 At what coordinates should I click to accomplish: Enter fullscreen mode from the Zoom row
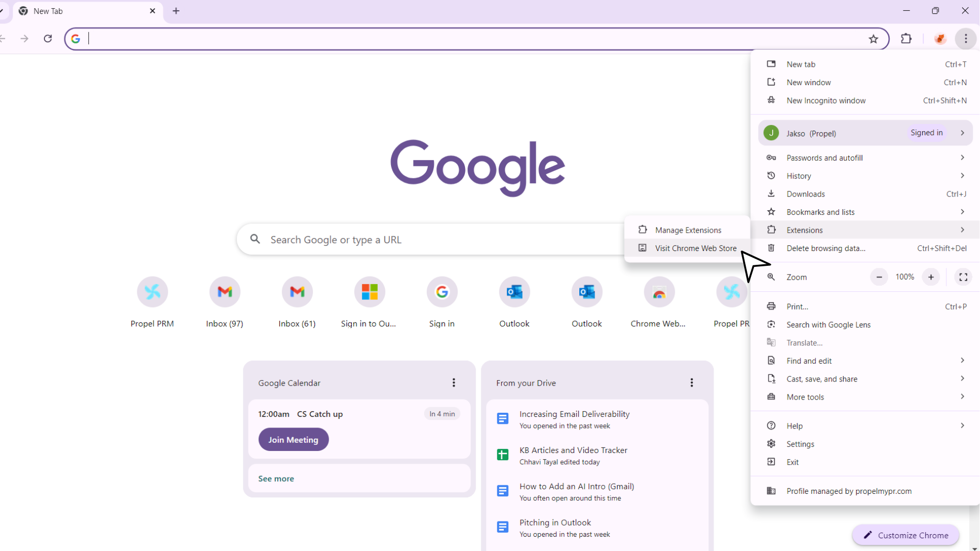[x=963, y=277]
